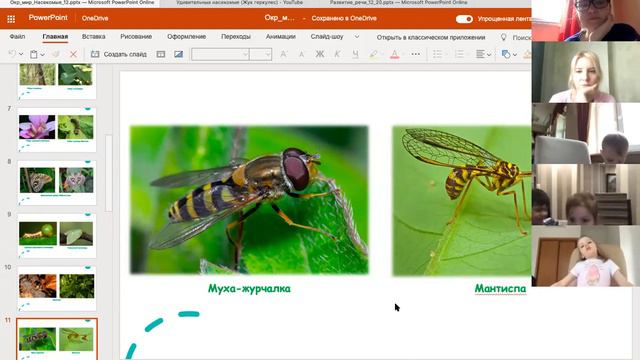
Task: Expand the Shapes dropdown arrow
Action: (515, 54)
